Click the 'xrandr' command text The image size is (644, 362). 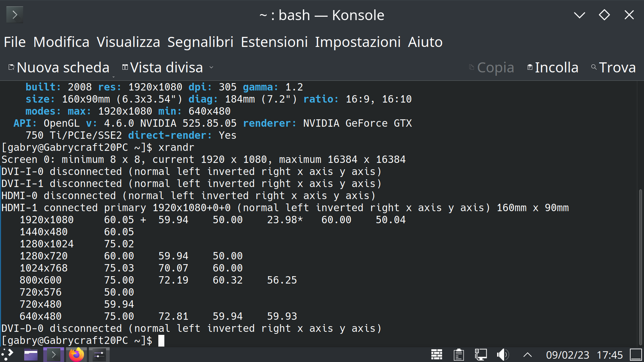[176, 147]
